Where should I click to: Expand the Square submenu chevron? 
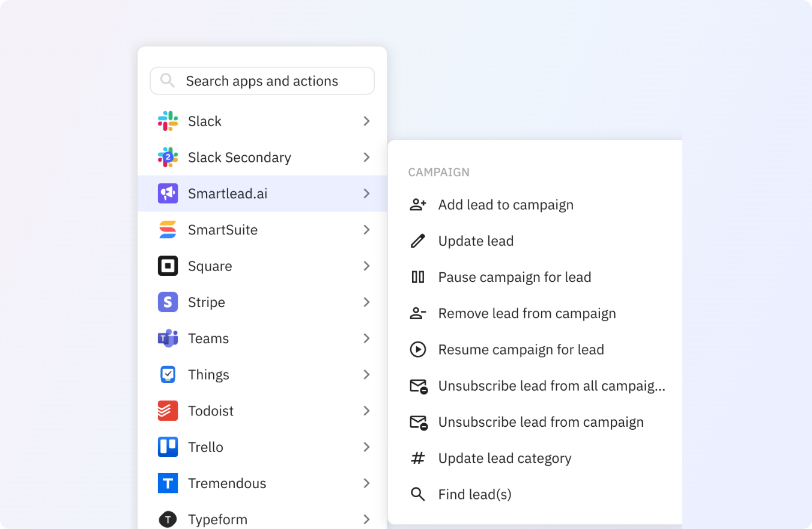click(366, 266)
